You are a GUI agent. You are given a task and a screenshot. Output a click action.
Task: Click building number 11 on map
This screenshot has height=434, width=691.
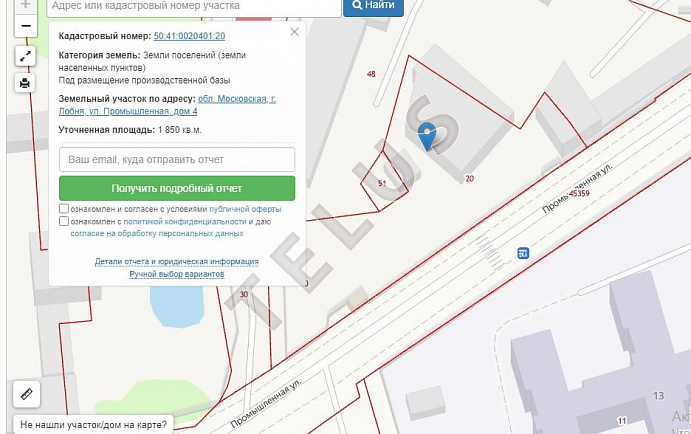621,421
